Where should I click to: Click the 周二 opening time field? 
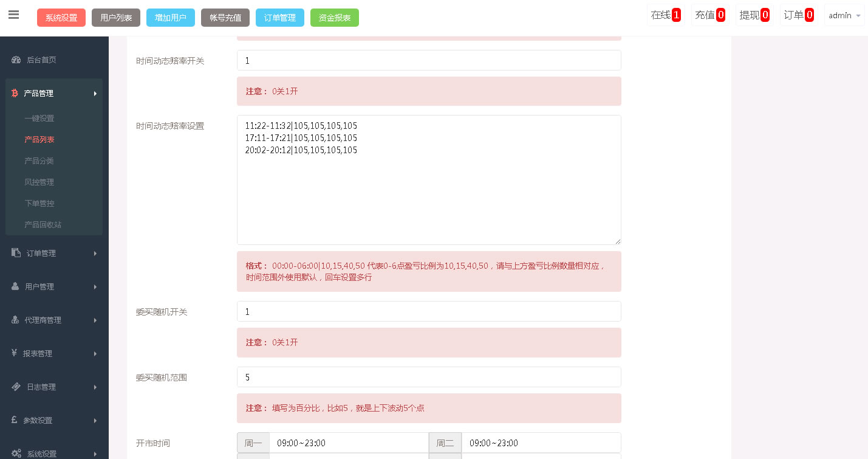coord(541,443)
